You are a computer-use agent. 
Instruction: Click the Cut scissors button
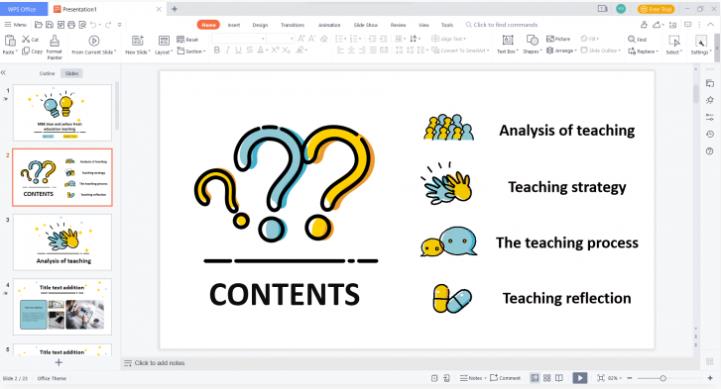30,40
